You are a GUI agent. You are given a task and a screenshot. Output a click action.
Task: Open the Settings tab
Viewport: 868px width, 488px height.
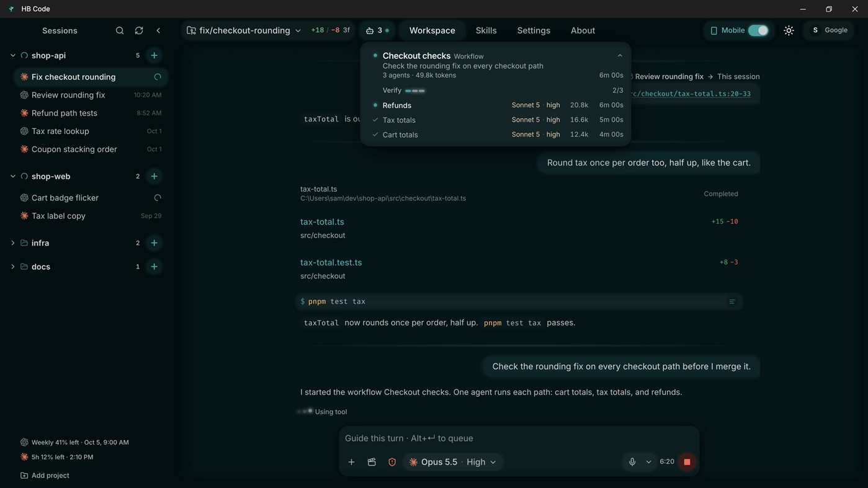pyautogui.click(x=534, y=30)
